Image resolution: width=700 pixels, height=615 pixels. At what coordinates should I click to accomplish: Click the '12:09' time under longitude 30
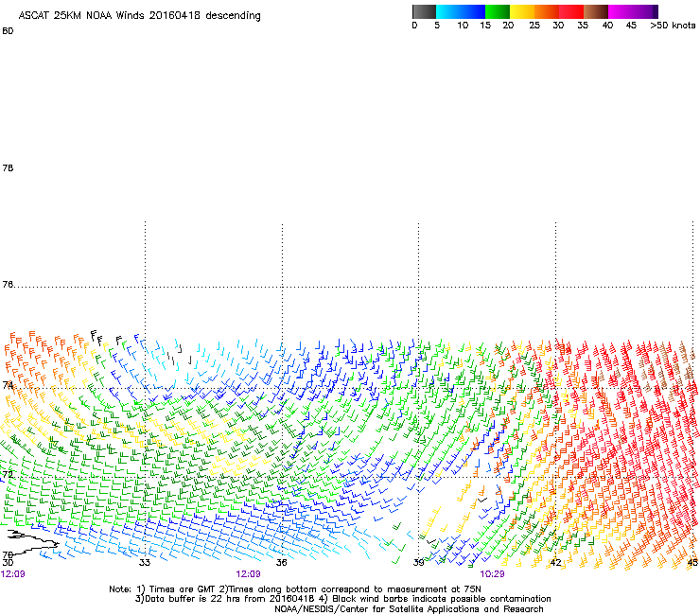13,574
